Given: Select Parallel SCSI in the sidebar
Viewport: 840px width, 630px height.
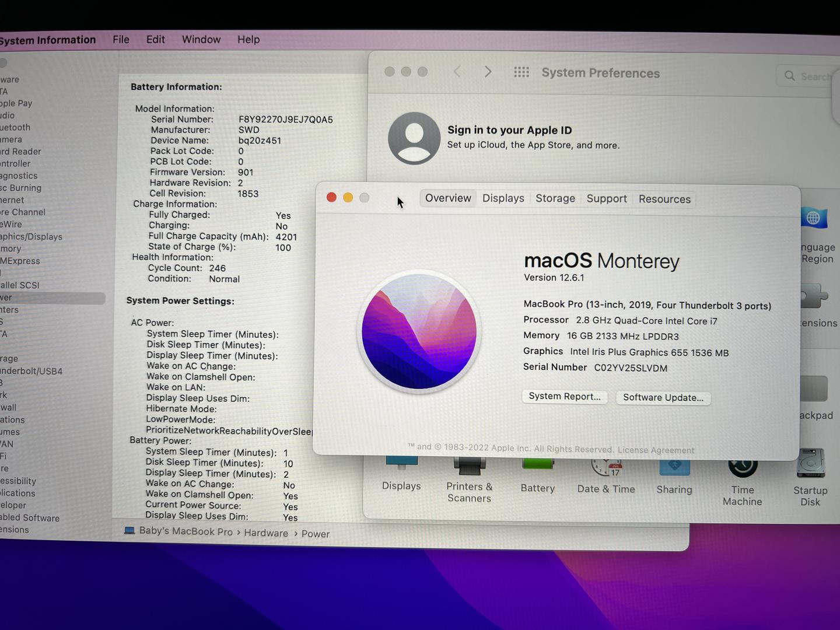Looking at the screenshot, I should click(x=20, y=285).
